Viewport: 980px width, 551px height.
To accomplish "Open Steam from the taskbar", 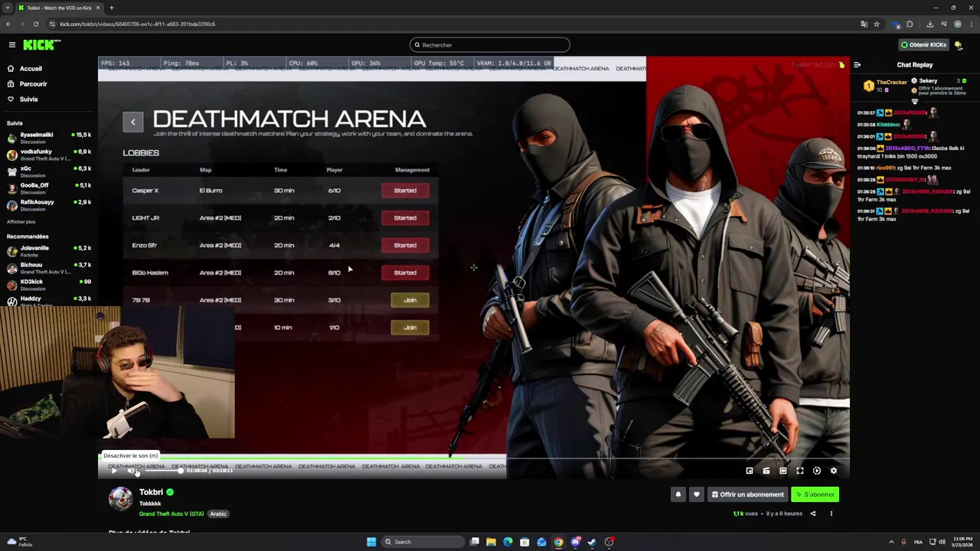I will pyautogui.click(x=592, y=542).
